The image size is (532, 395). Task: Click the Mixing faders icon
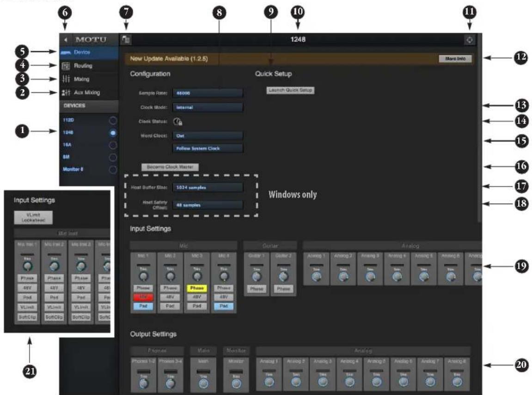[x=66, y=79]
